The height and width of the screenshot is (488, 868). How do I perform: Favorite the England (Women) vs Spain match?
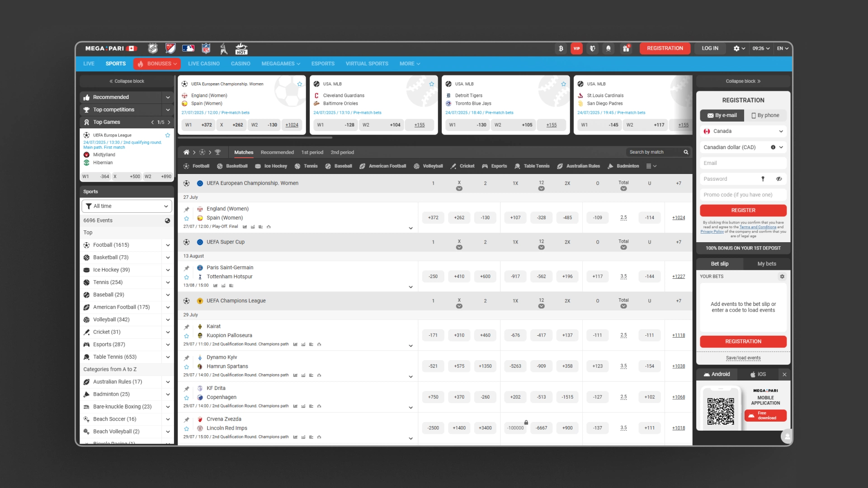pyautogui.click(x=186, y=219)
